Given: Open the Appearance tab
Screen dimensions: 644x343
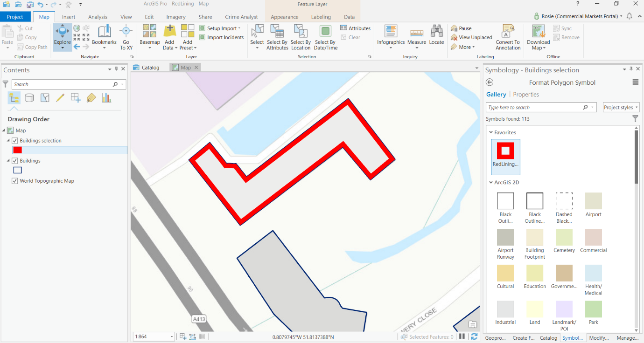Looking at the screenshot, I should point(284,17).
